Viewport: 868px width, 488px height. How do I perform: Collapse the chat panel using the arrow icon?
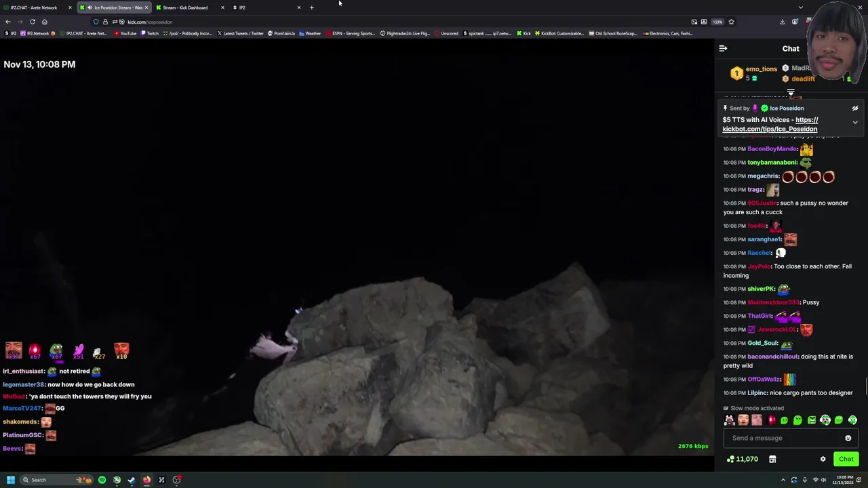[x=723, y=48]
